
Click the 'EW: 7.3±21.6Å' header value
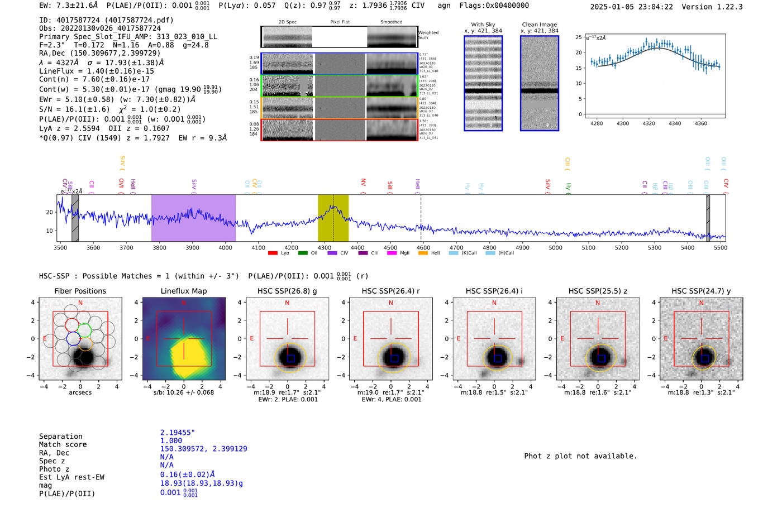point(69,5)
